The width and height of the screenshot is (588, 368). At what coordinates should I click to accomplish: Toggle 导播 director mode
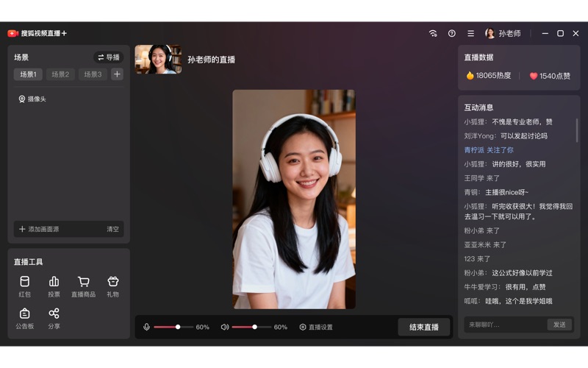point(108,57)
